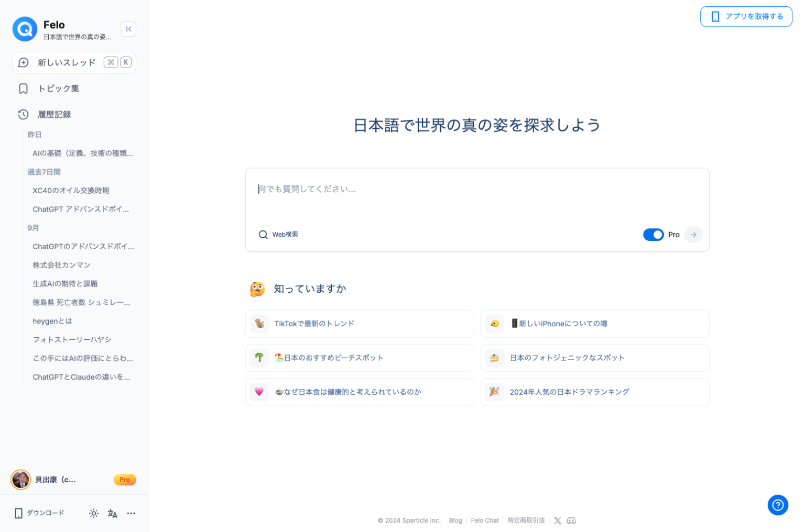Screen dimensions: 805x532
Task: Open history item ChatGPTのアドバンスドボイ…
Action: [83, 247]
